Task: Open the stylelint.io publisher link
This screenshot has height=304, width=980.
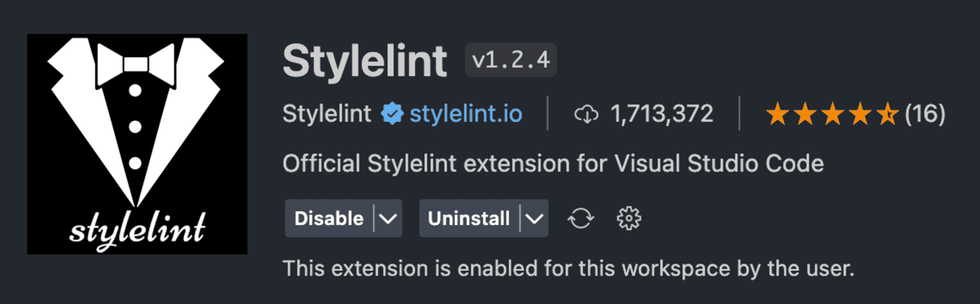Action: tap(466, 114)
